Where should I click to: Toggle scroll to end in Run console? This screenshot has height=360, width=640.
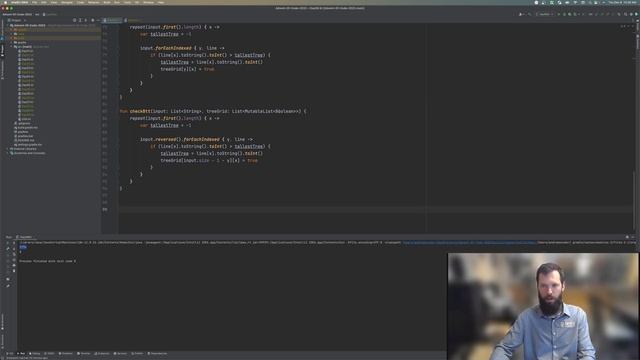click(14, 260)
